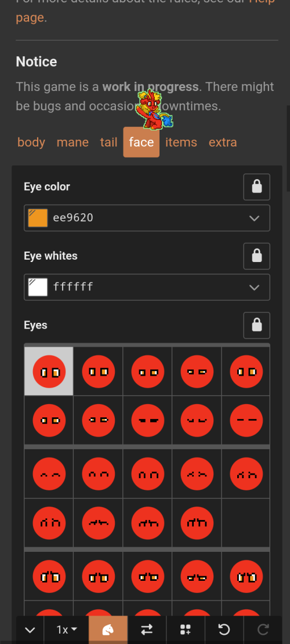Select first eye style in fifth row
Screen dimensions: 290x644
pyautogui.click(x=49, y=576)
